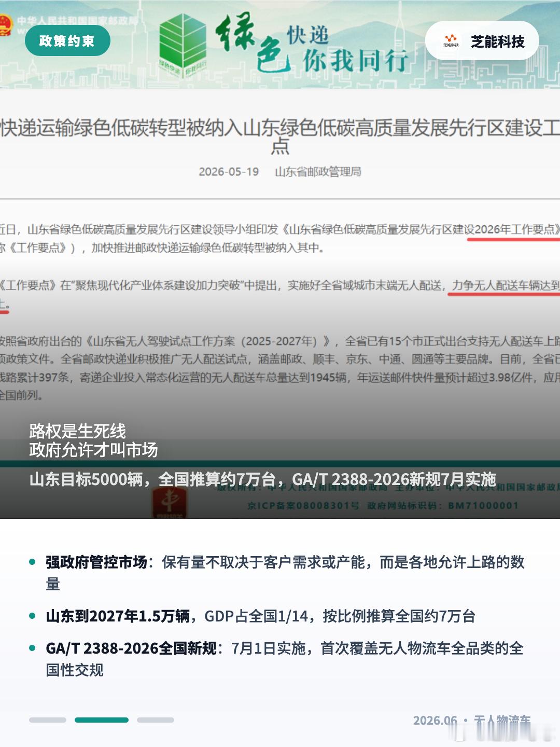Click the red 党政机关 emblem icon

point(169,502)
